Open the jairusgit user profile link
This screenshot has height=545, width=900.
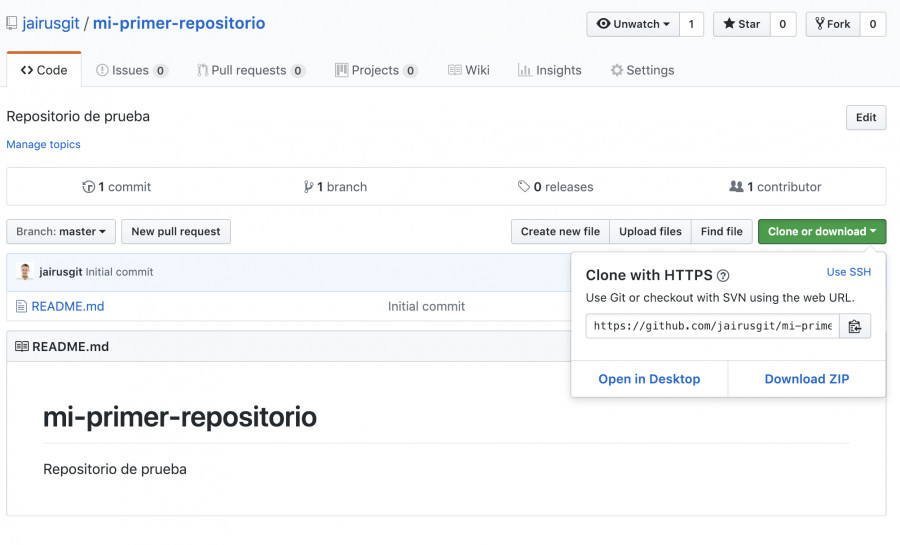point(51,24)
